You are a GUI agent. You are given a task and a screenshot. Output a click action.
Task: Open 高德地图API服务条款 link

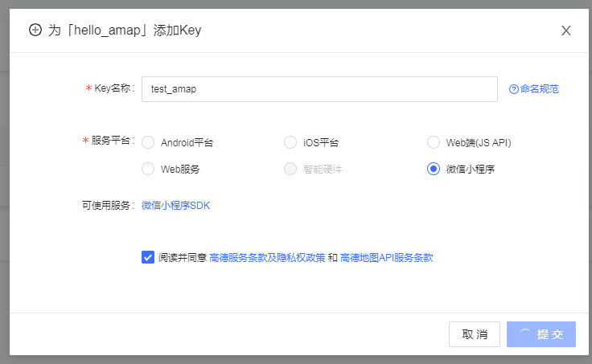pyautogui.click(x=386, y=258)
